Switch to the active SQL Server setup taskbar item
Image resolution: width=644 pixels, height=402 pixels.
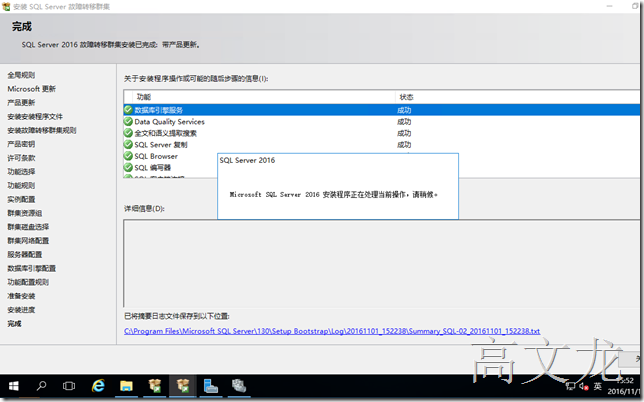[x=182, y=386]
